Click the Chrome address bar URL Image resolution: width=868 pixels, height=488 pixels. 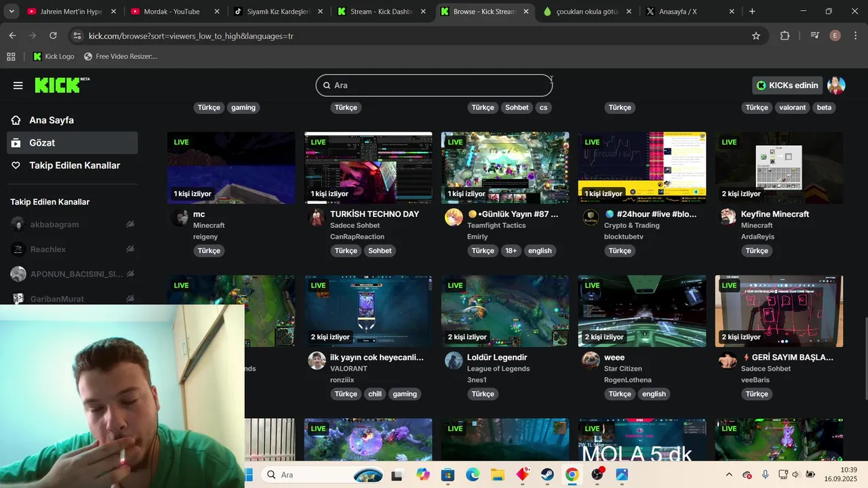[191, 36]
